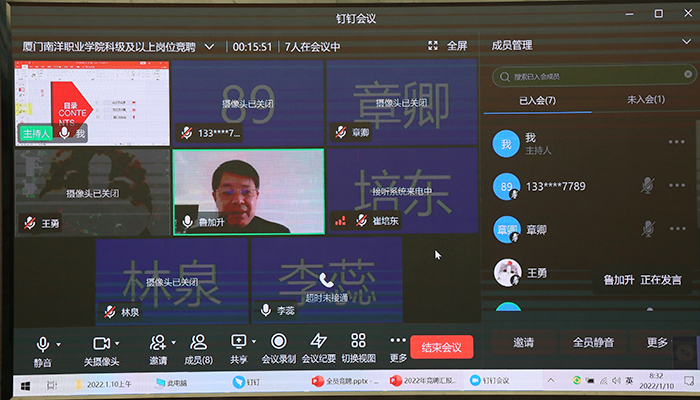Viewport: 700px width, 400px height.
Task: Toggle muted mic for 章卿 in member list
Action: 648,229
